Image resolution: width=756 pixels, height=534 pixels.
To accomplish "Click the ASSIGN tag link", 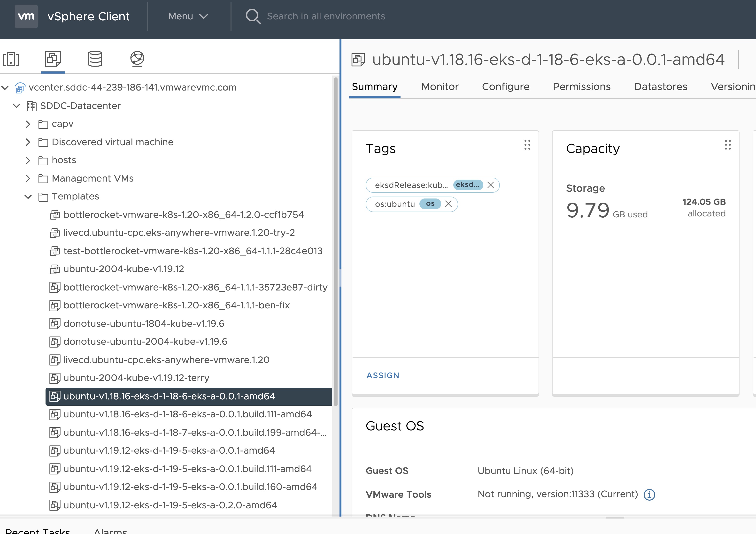I will coord(383,375).
